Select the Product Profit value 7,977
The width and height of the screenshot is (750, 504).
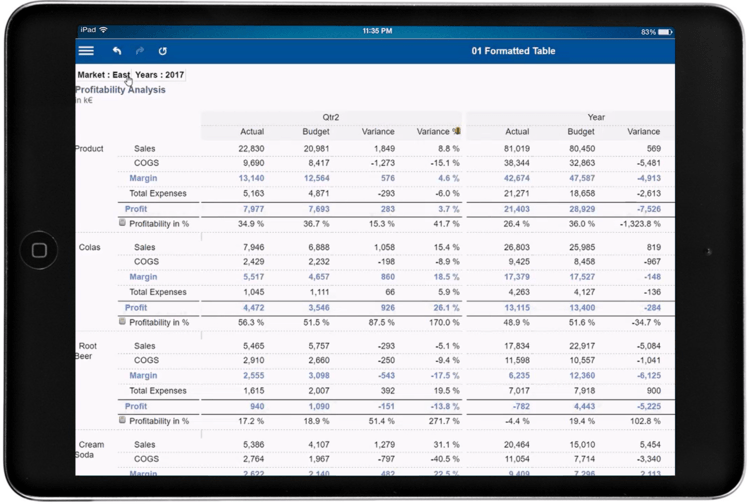pos(254,209)
